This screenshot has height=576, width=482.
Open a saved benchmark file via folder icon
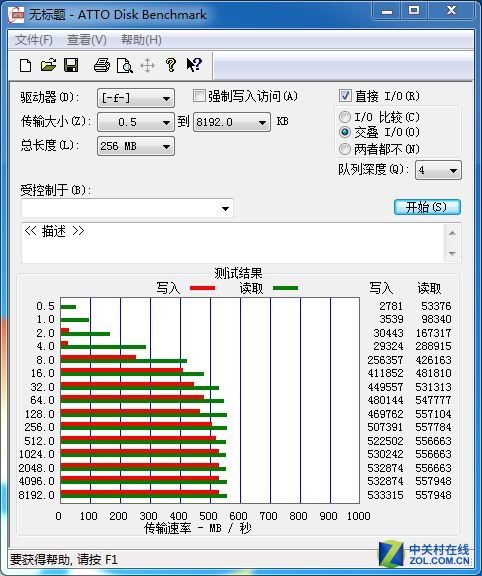(x=48, y=65)
